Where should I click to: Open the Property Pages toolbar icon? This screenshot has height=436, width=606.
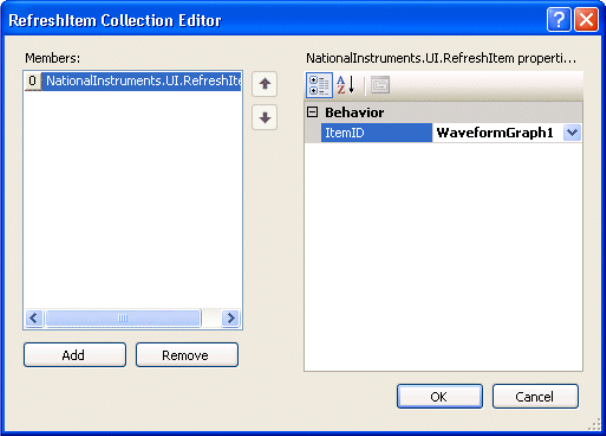coord(380,85)
